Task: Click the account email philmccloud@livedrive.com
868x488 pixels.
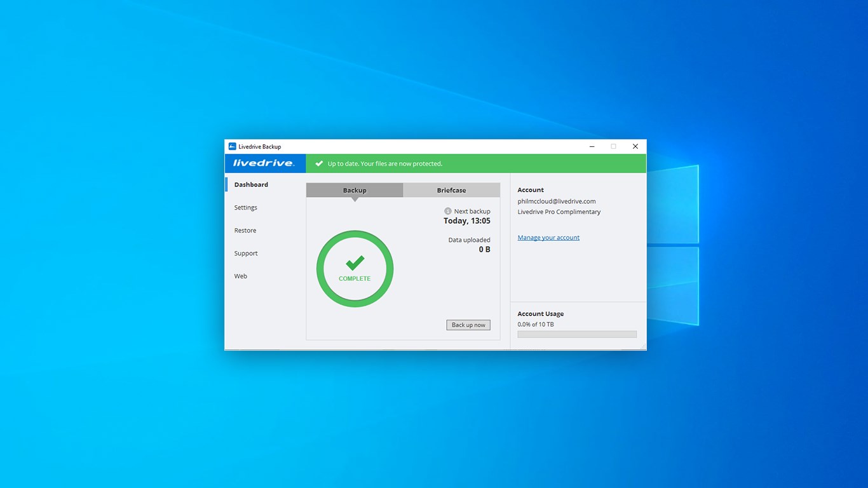Action: pyautogui.click(x=557, y=201)
